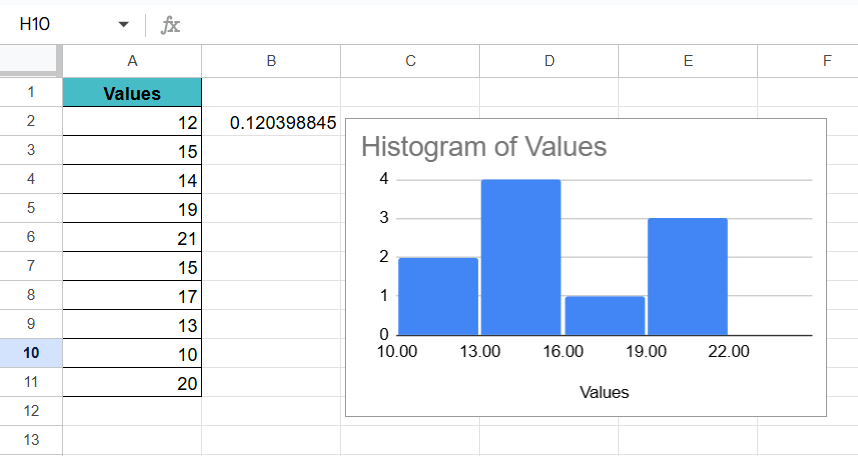Open the Name box dropdown arrow
The image size is (858, 456).
[x=124, y=25]
